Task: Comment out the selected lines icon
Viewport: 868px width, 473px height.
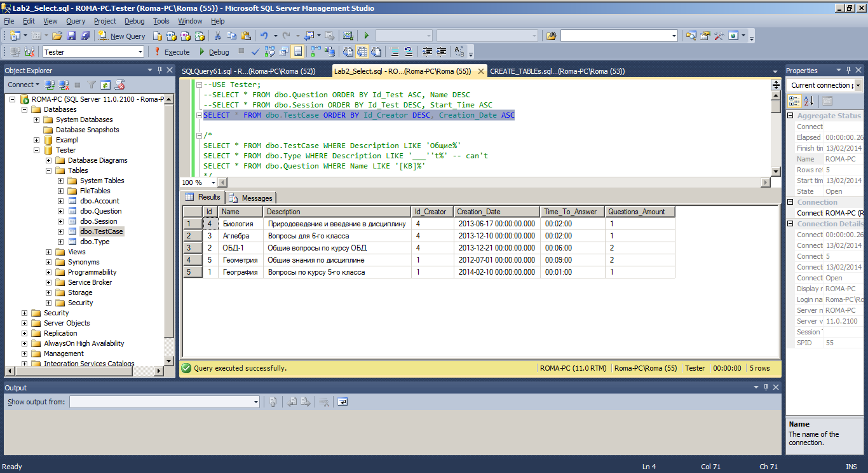Action: click(x=395, y=52)
